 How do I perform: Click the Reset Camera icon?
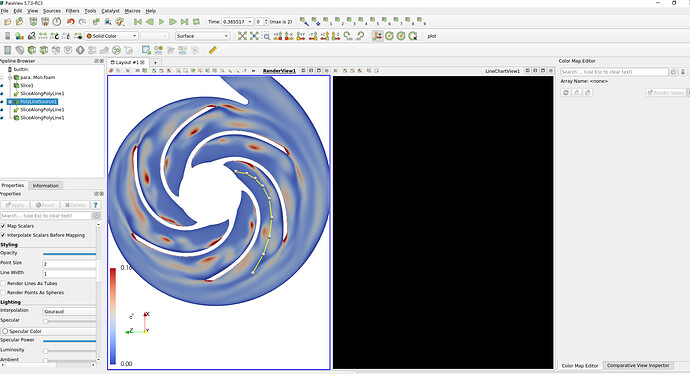(x=242, y=36)
